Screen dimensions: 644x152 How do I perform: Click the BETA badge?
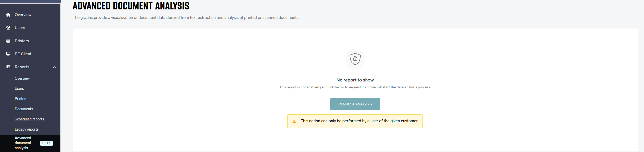click(x=46, y=143)
